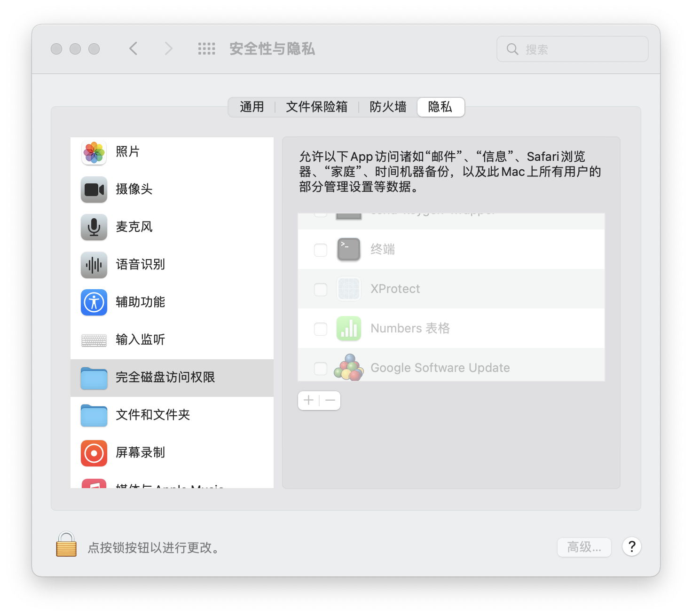Click the 终端 Terminal app icon
Screen dimensions: 692x616
(348, 249)
